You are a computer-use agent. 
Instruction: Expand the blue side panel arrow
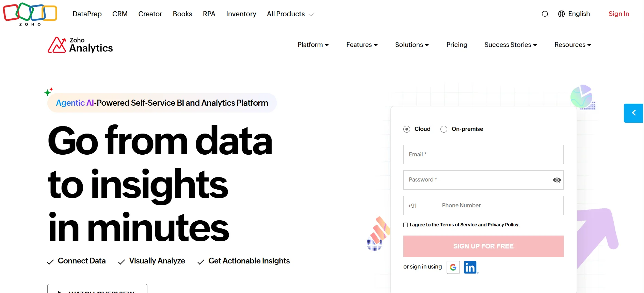[633, 113]
